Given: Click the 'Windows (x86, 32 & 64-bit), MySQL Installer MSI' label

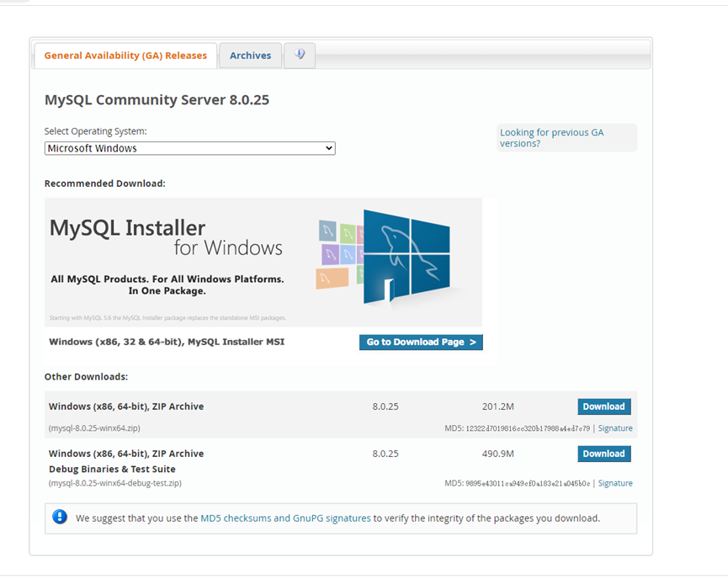Looking at the screenshot, I should pyautogui.click(x=167, y=342).
